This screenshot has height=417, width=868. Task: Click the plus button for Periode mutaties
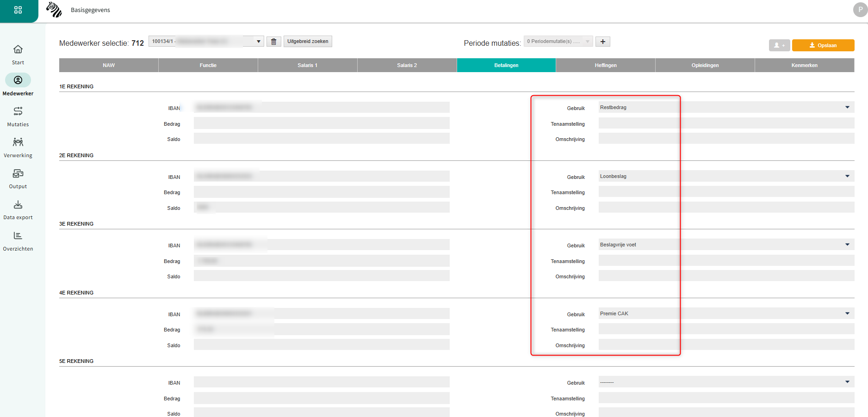coord(602,42)
